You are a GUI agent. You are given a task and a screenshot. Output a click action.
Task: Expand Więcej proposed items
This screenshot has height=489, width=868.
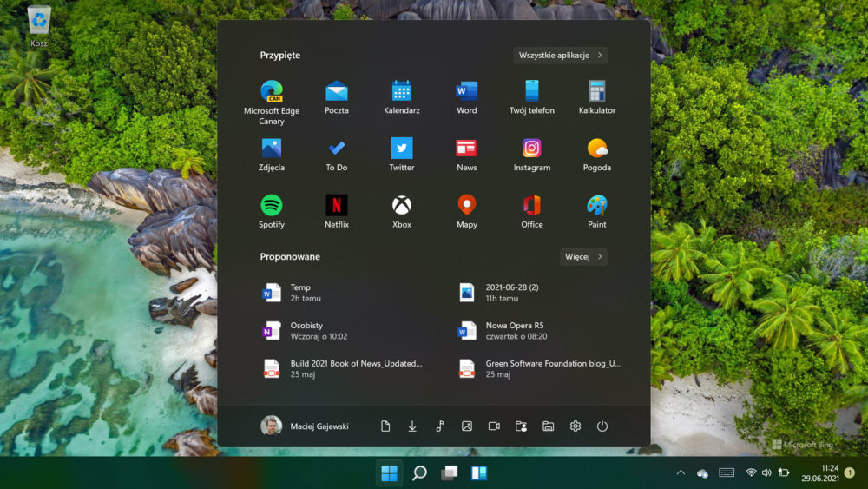(x=583, y=256)
